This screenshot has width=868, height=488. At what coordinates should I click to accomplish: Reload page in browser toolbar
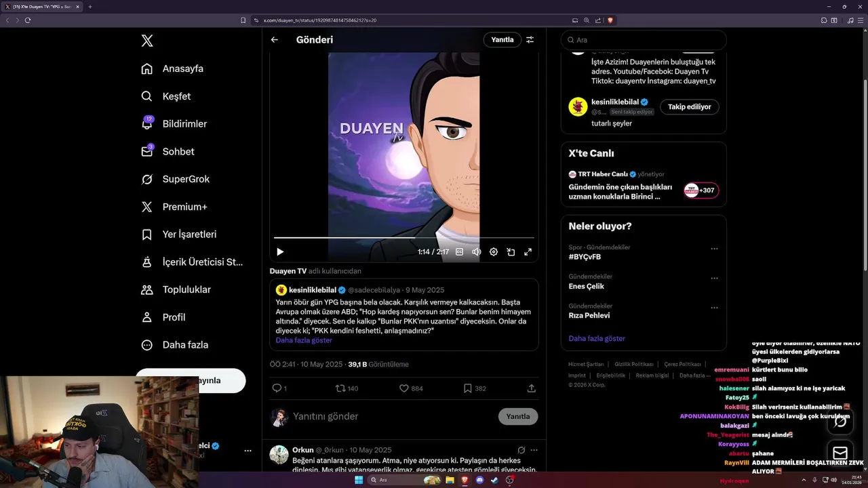coord(28,20)
